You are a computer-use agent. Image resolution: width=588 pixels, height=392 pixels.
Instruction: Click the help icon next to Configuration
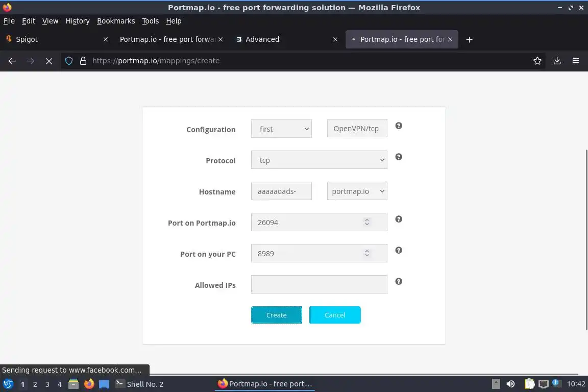[399, 126]
